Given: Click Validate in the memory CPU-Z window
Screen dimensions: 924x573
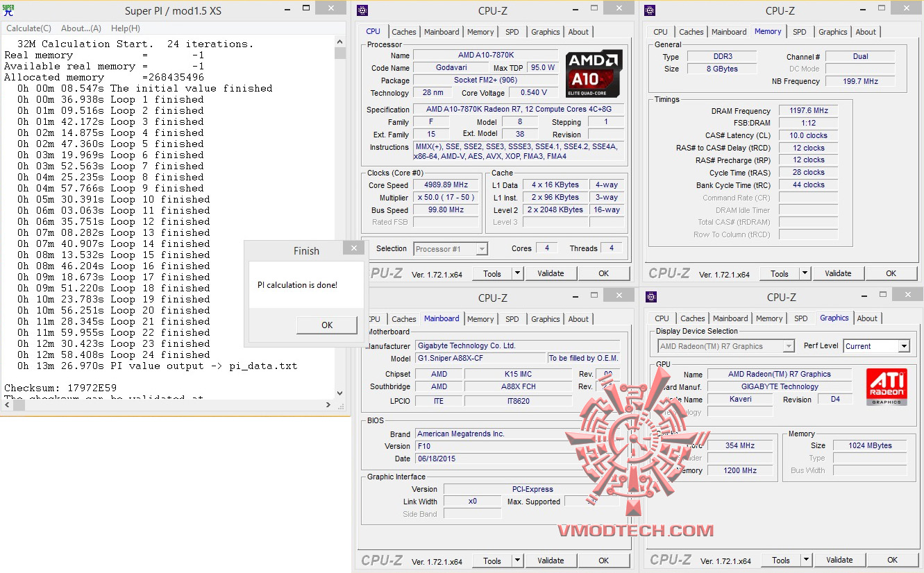Looking at the screenshot, I should click(x=838, y=273).
